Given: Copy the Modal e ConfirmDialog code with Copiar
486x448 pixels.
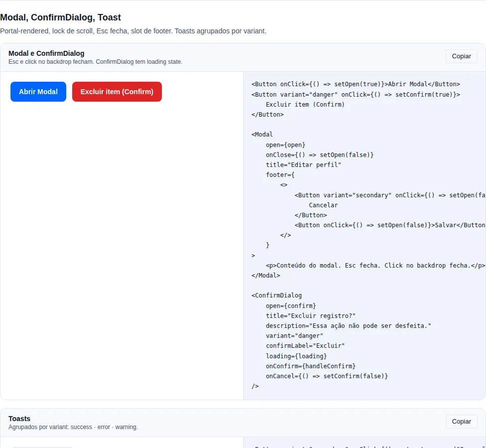Looking at the screenshot, I should point(461,56).
